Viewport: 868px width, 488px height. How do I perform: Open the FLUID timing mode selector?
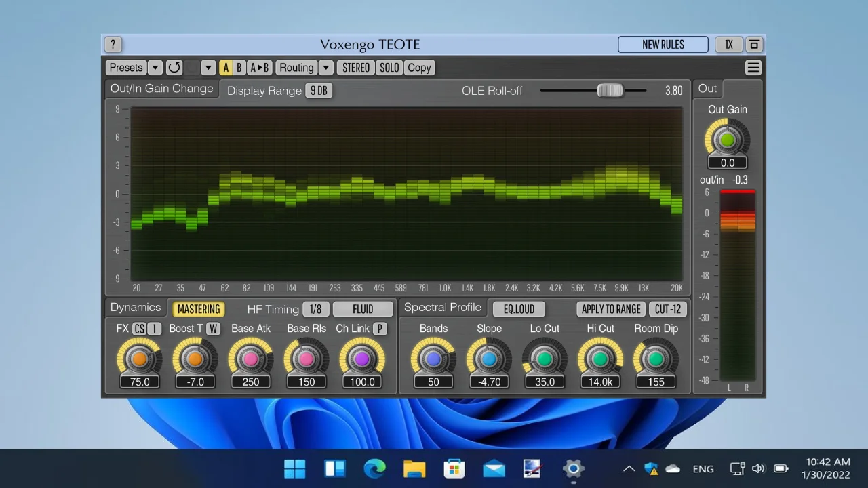point(363,309)
